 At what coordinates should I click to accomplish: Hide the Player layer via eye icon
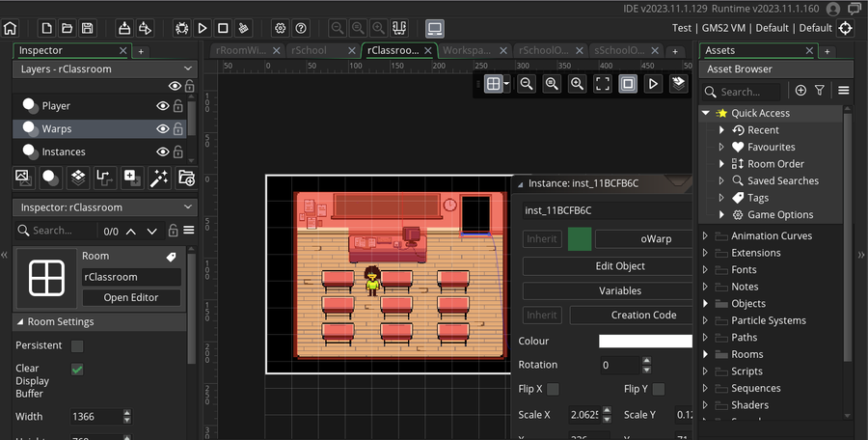[x=163, y=106]
